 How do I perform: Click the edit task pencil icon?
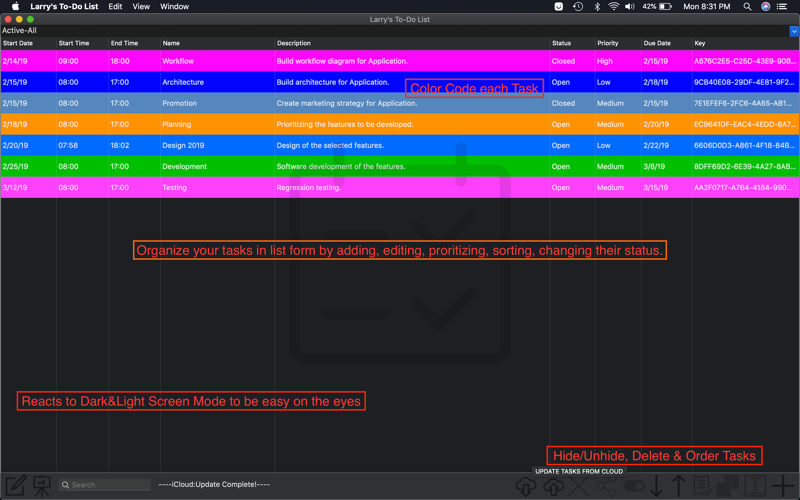pyautogui.click(x=16, y=485)
